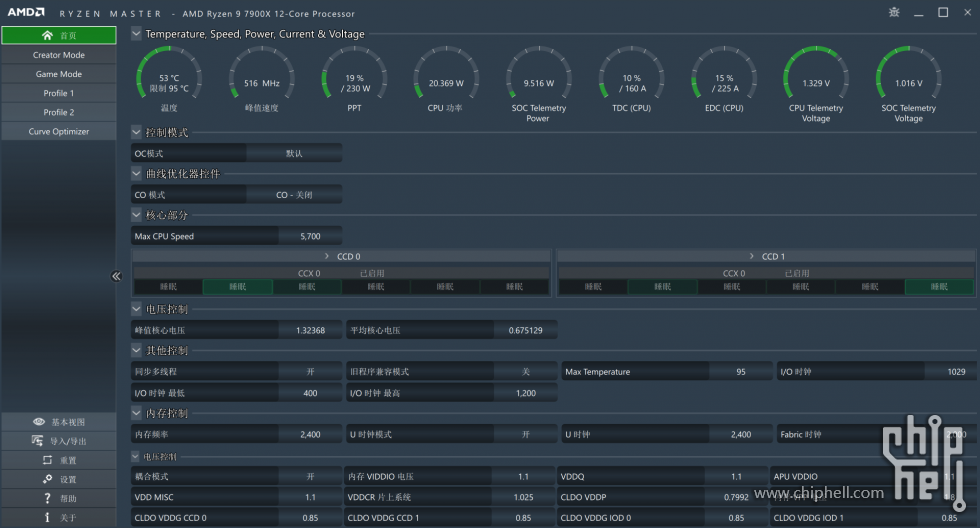Click CLDO VDDG CCD 0 value 0.85
980x528 pixels.
[x=310, y=517]
